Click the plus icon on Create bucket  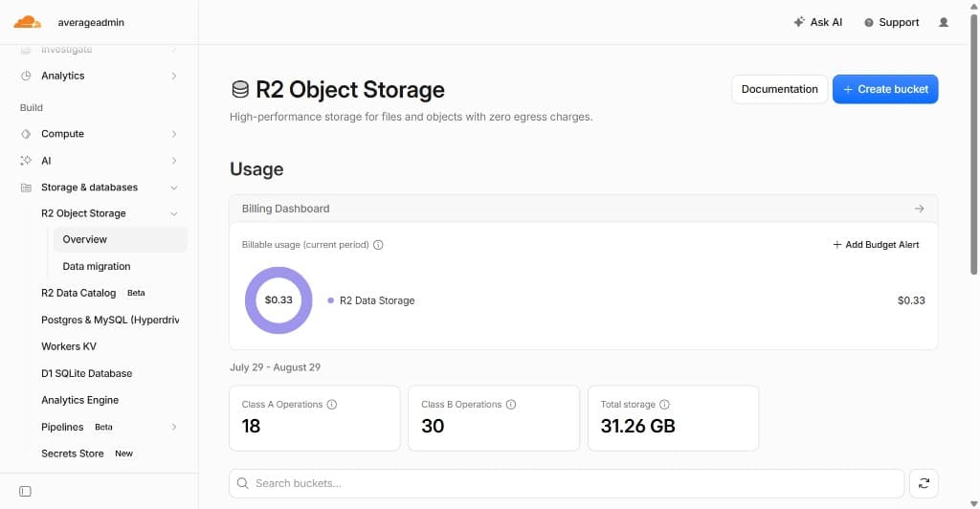(x=848, y=89)
